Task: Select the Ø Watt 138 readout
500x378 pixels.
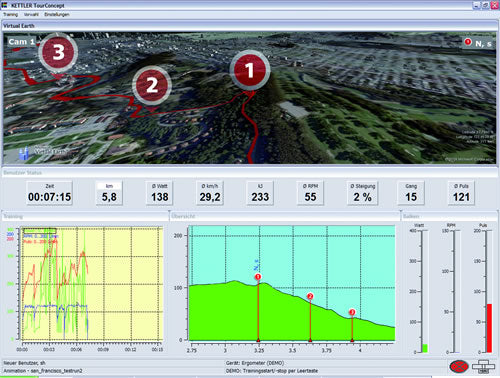Action: pos(160,193)
